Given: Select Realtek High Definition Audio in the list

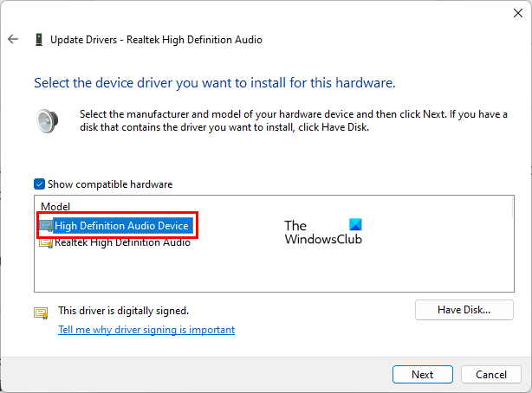Looking at the screenshot, I should click(x=122, y=242).
